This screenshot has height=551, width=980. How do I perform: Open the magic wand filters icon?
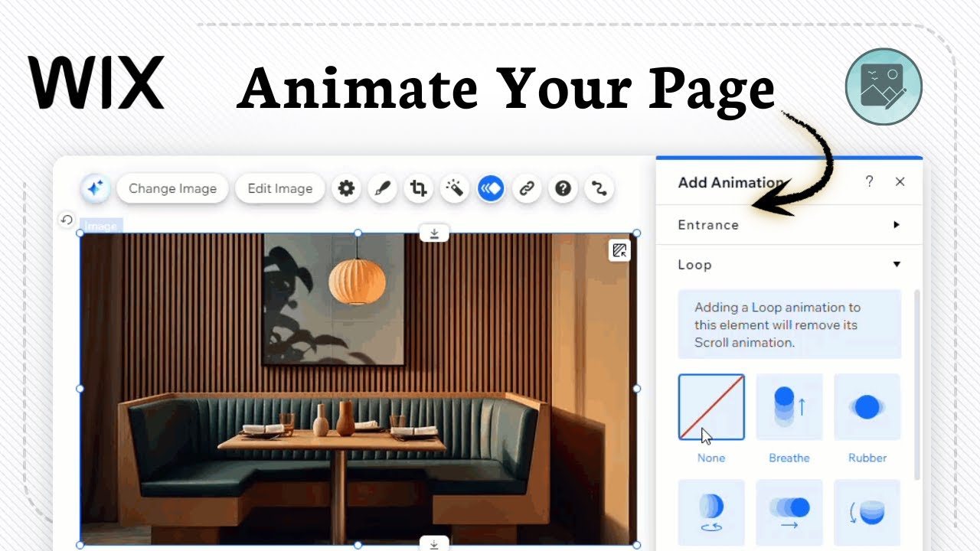tap(455, 188)
